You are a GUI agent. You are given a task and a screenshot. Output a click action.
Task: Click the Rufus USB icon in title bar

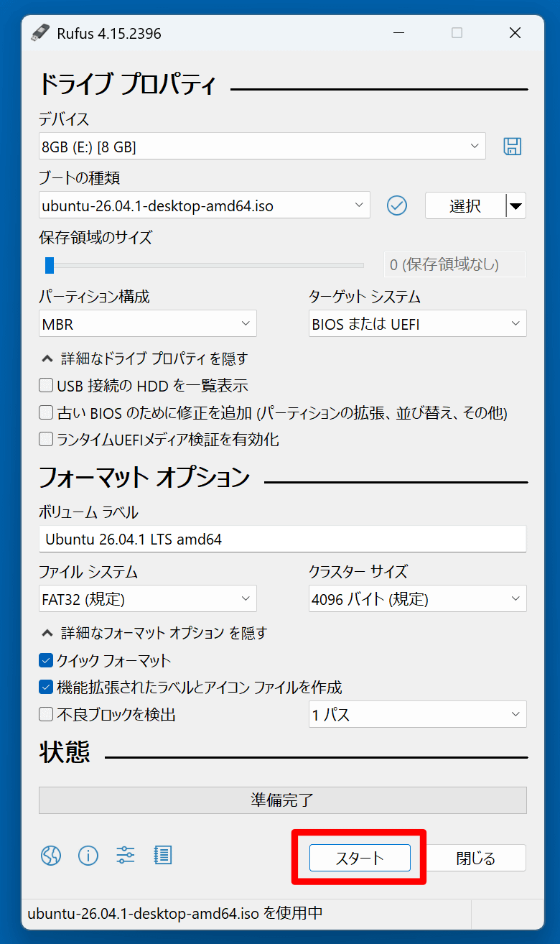40,33
